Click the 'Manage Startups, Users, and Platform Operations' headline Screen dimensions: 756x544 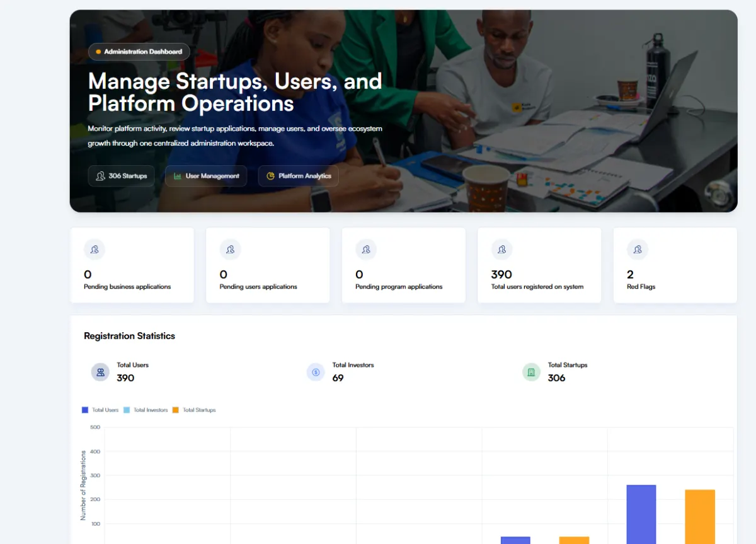pyautogui.click(x=235, y=92)
